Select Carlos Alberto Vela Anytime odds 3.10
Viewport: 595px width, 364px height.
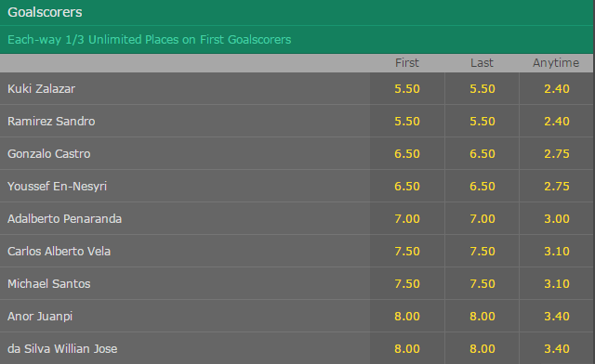tap(556, 252)
